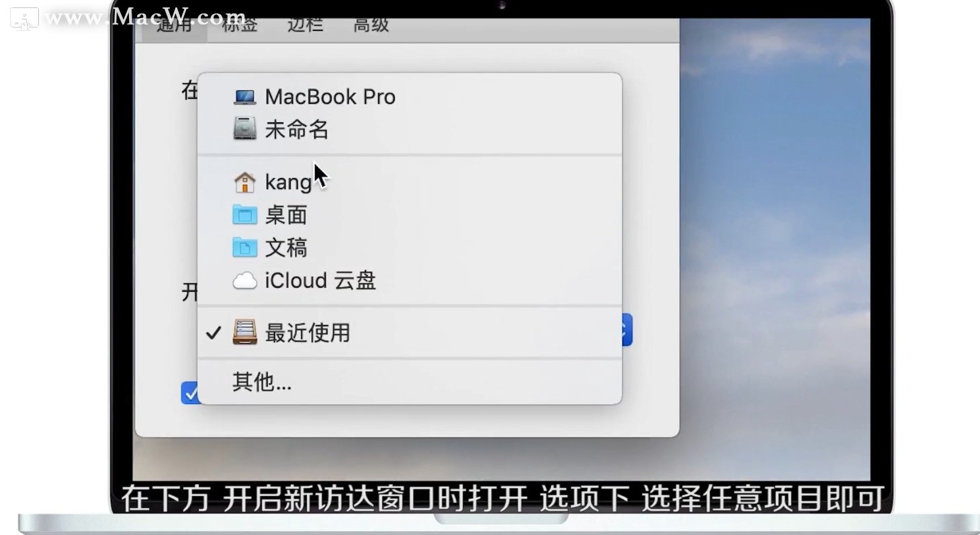Click the MacBook Pro laptop icon

(x=244, y=97)
